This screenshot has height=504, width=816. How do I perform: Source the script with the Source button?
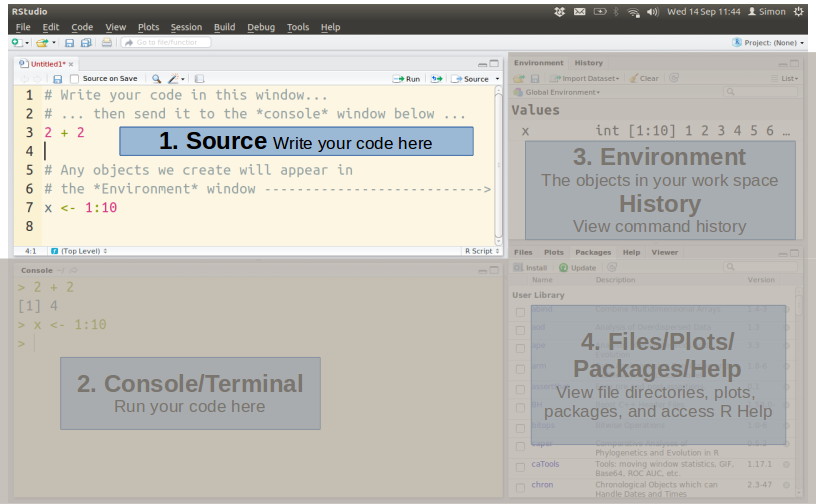pos(470,79)
